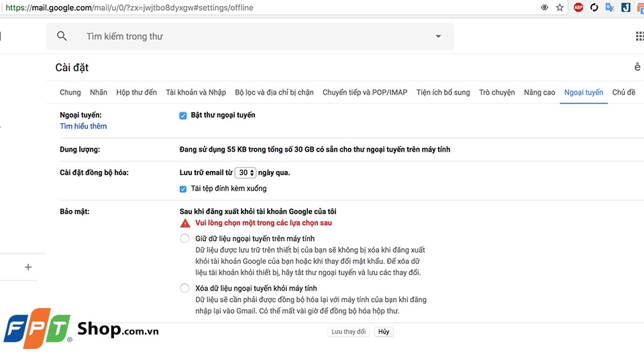Click Vui lòng chọn một trong các lựa chọn sau warning
This screenshot has width=644, height=353.
[x=264, y=223]
